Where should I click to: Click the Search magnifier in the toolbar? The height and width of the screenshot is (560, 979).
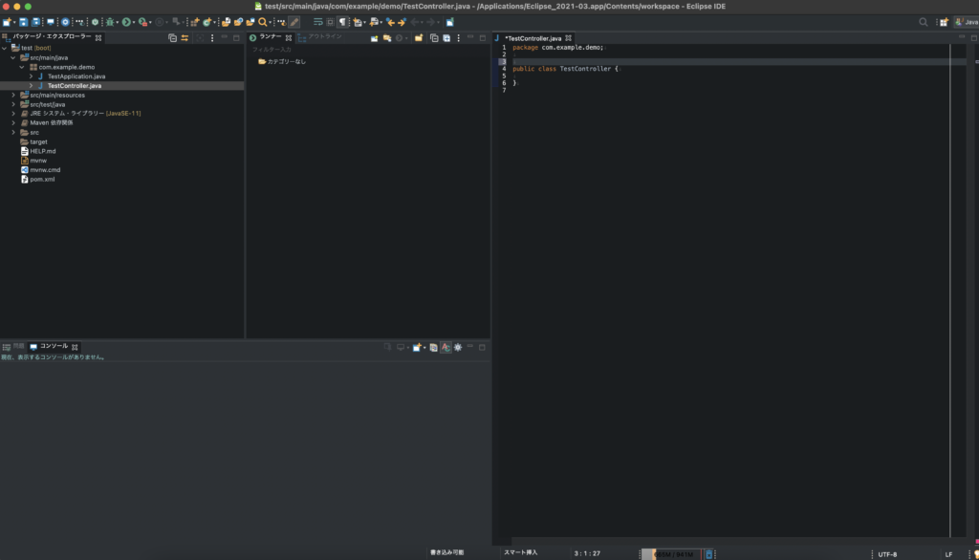[262, 22]
